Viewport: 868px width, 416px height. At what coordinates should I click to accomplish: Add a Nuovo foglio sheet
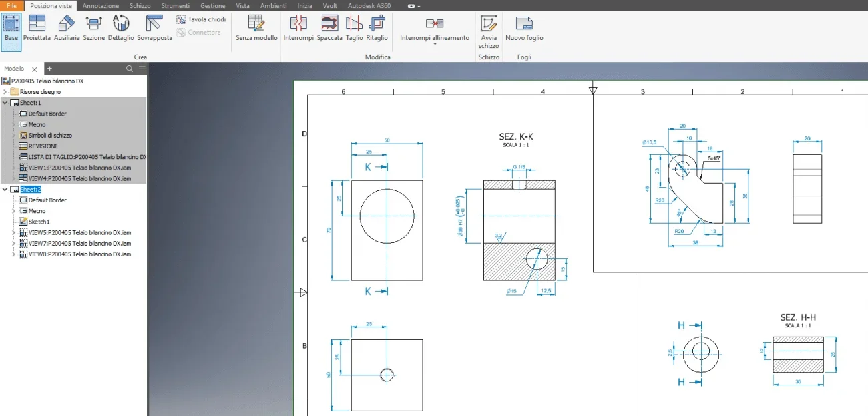524,28
